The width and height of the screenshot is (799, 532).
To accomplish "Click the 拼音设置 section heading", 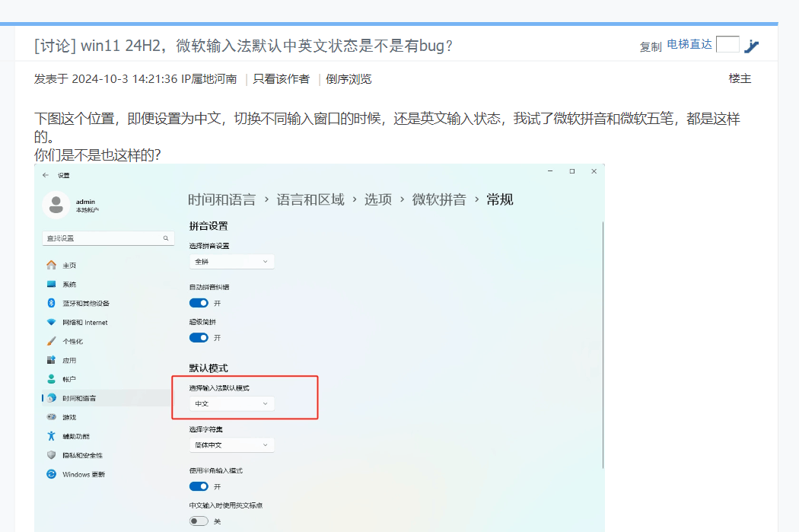I will pos(209,226).
